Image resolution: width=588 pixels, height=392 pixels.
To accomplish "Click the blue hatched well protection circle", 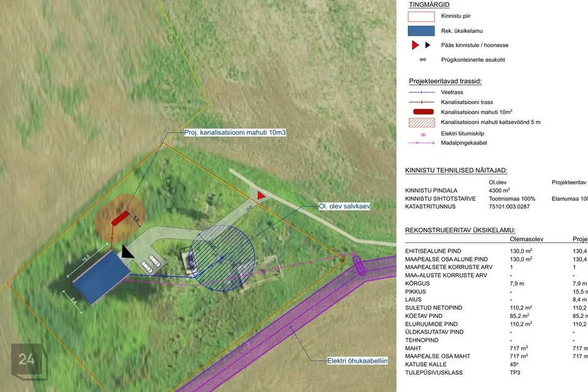I will pyautogui.click(x=222, y=258).
